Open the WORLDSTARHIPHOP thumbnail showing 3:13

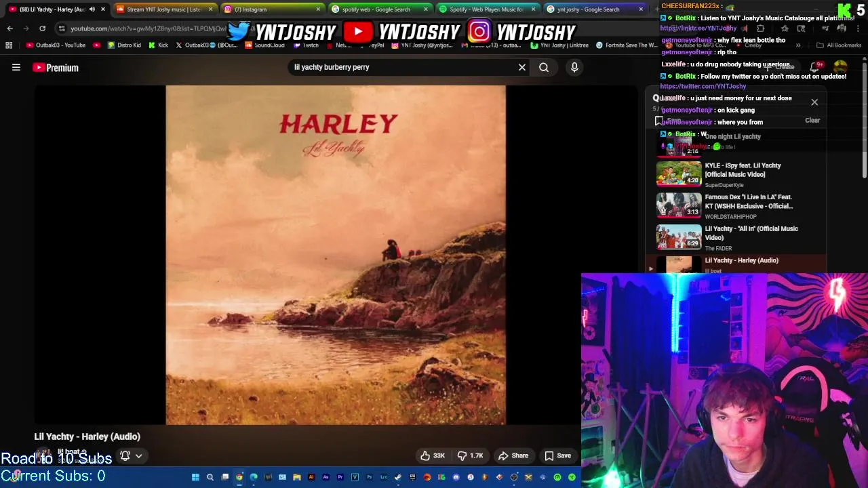(679, 205)
